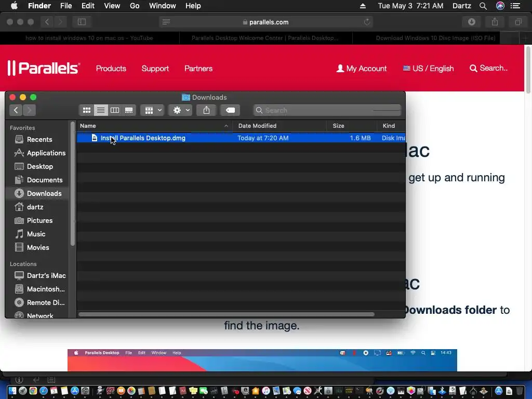Click the eject icon in menu bar
The width and height of the screenshot is (532, 399).
click(363, 6)
